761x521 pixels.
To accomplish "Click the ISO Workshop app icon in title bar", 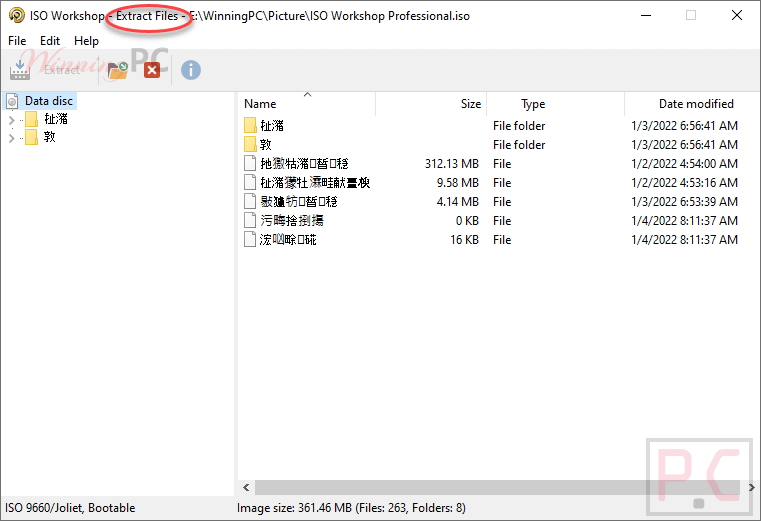I will [x=17, y=16].
